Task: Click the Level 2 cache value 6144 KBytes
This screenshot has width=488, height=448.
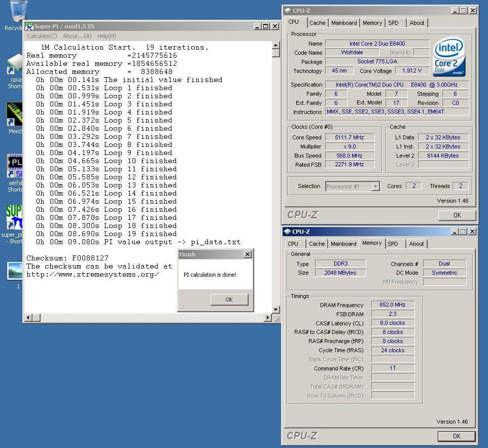Action: (x=443, y=156)
